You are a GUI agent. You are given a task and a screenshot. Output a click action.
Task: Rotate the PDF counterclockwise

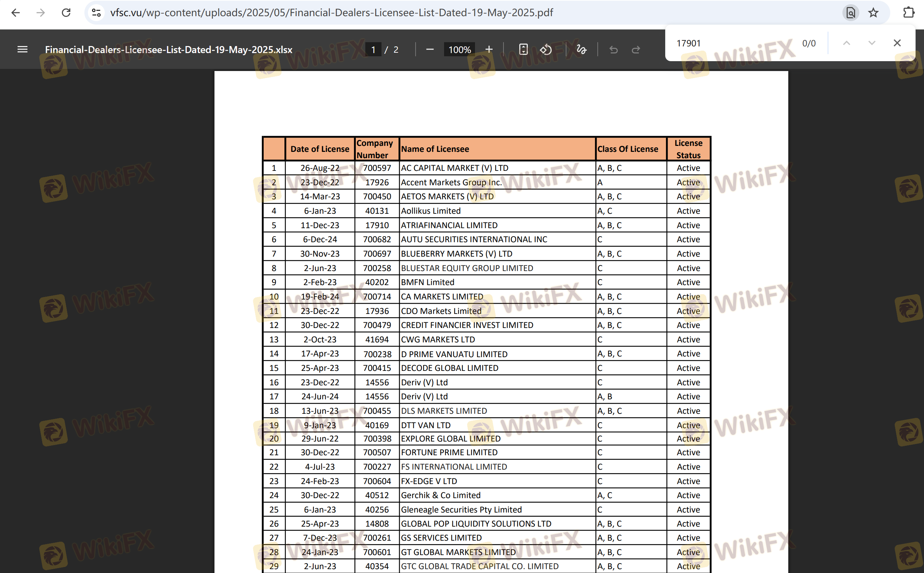point(546,49)
